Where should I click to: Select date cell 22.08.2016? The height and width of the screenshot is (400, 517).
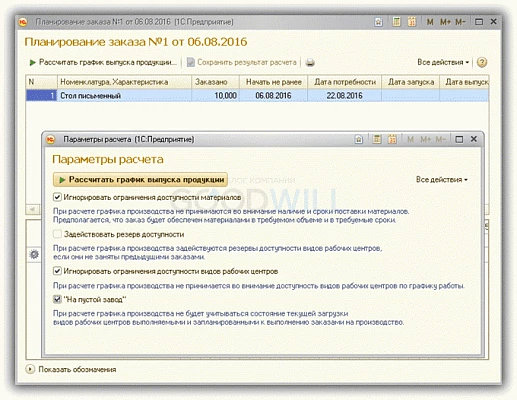[x=344, y=96]
